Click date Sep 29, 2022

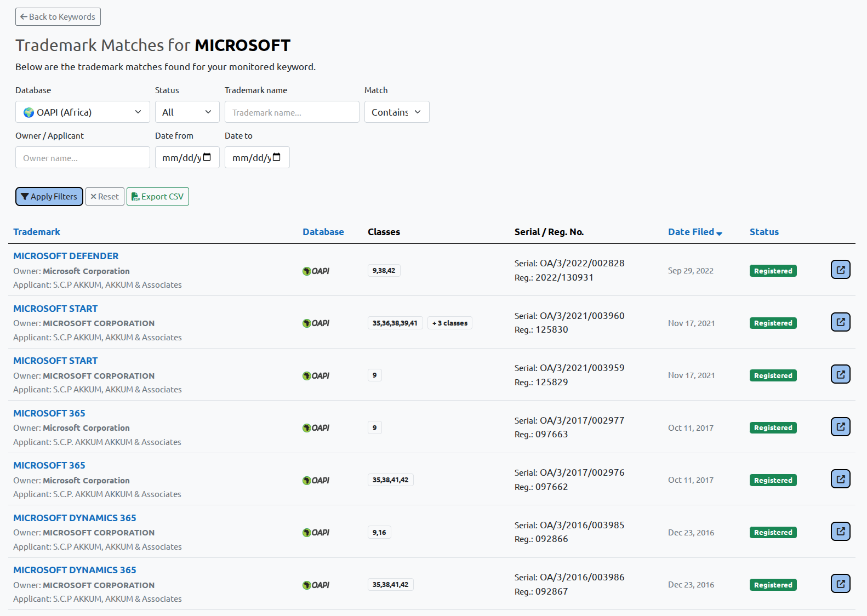click(x=691, y=271)
